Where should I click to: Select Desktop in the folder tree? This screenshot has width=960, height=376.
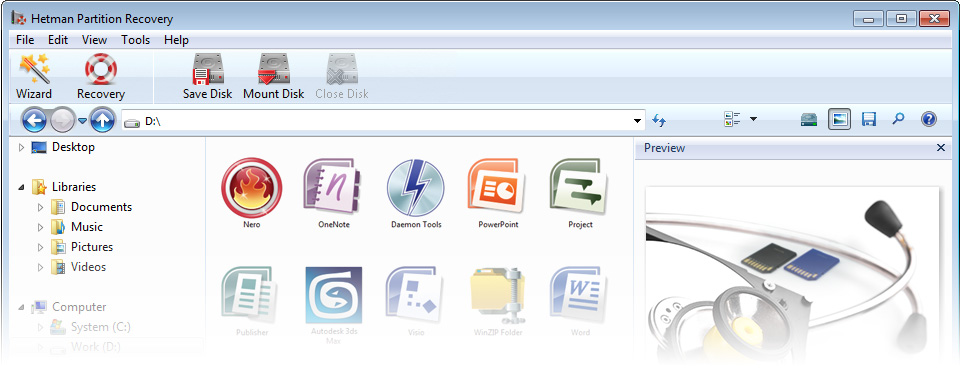tap(73, 147)
